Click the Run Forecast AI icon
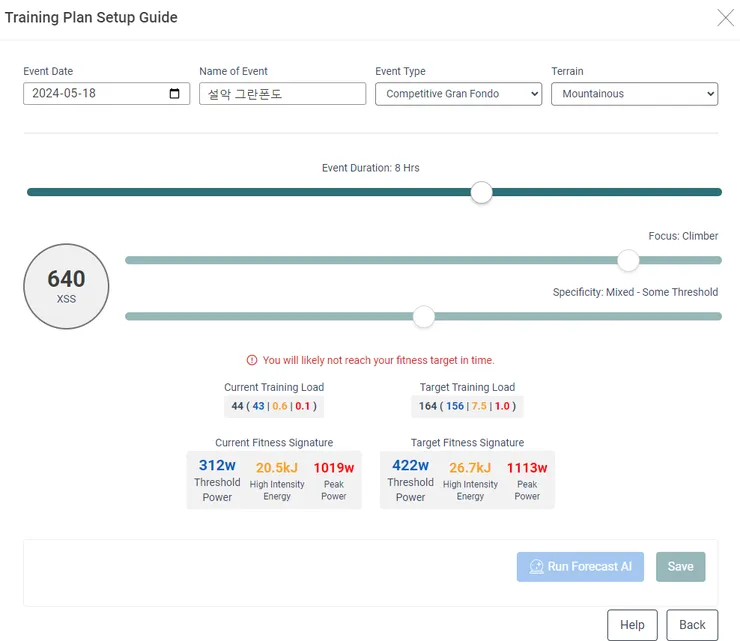The width and height of the screenshot is (740, 641). point(536,566)
